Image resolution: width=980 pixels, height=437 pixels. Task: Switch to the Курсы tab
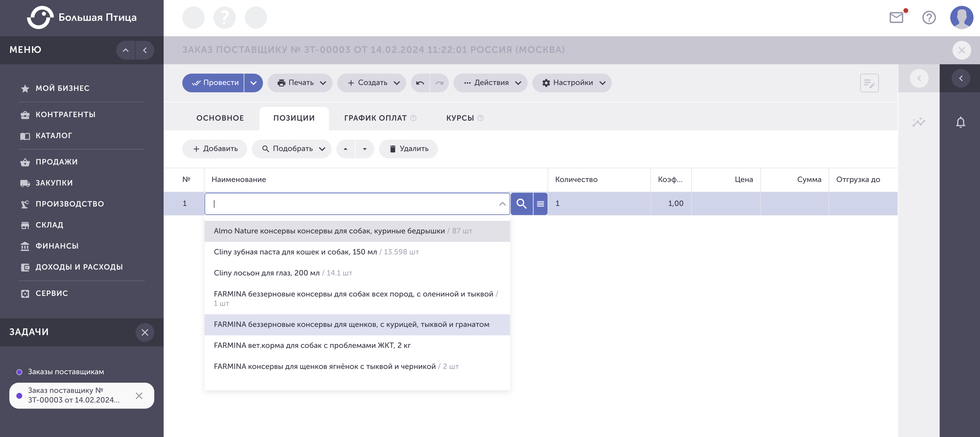[460, 118]
